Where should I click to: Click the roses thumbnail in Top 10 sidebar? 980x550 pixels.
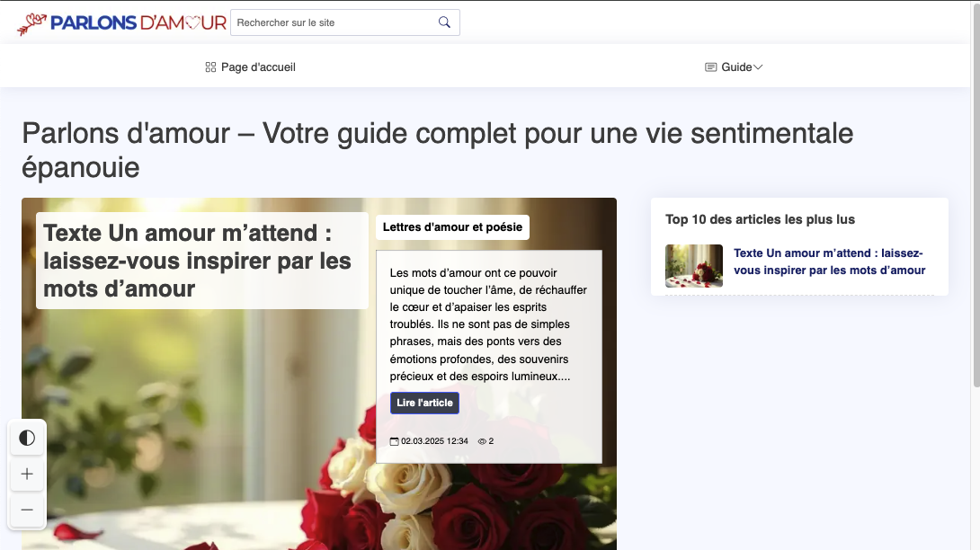click(x=693, y=265)
